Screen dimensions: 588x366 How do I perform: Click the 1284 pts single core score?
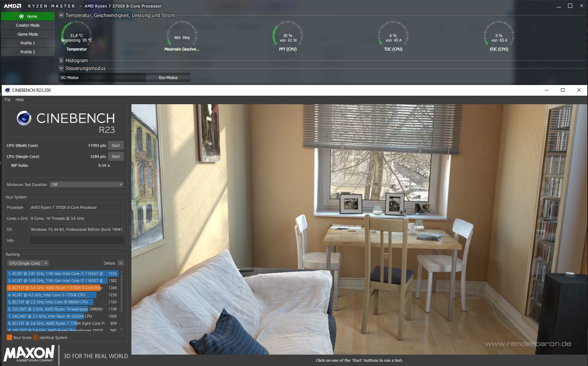pos(98,157)
